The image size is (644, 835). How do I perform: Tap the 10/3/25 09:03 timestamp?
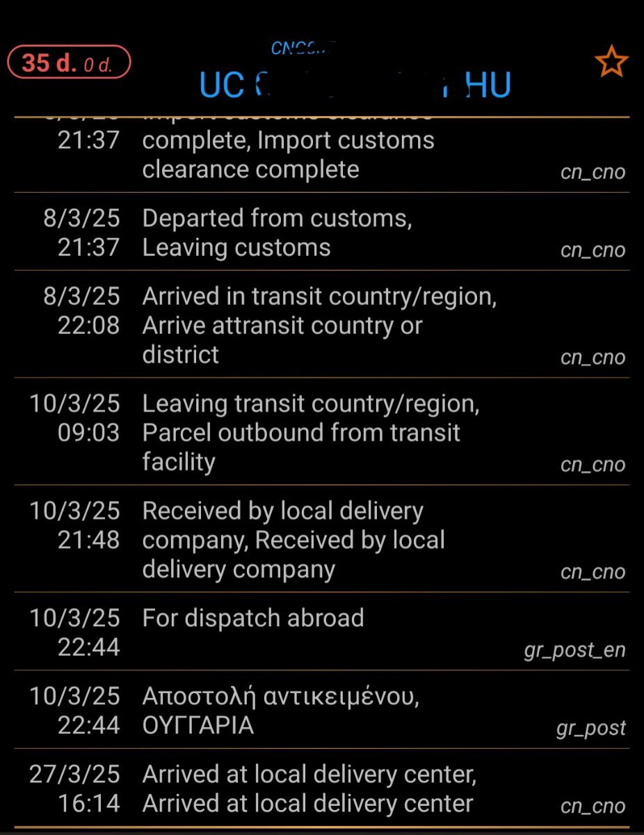coord(74,417)
